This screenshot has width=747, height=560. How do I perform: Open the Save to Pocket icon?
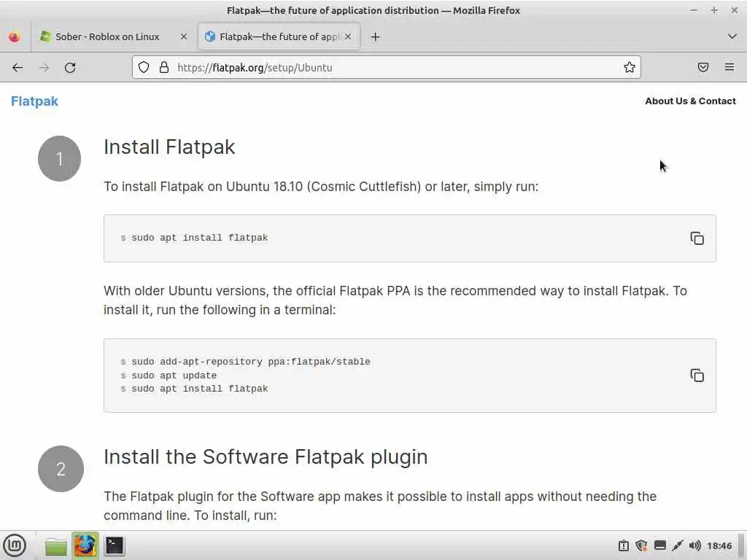[703, 68]
